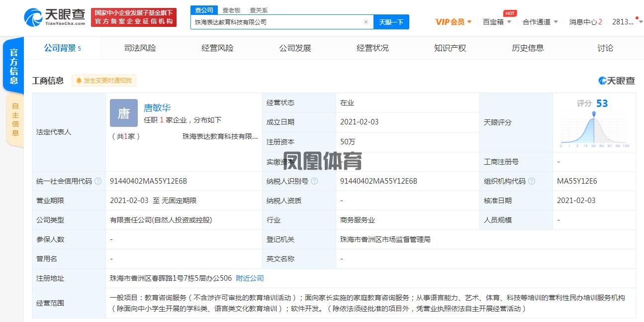This screenshot has height=322, width=644.
Task: Open the 公司背景 tab
Action: pyautogui.click(x=62, y=48)
